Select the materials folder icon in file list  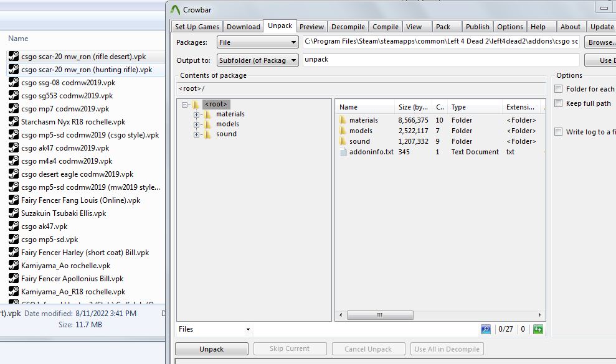343,120
